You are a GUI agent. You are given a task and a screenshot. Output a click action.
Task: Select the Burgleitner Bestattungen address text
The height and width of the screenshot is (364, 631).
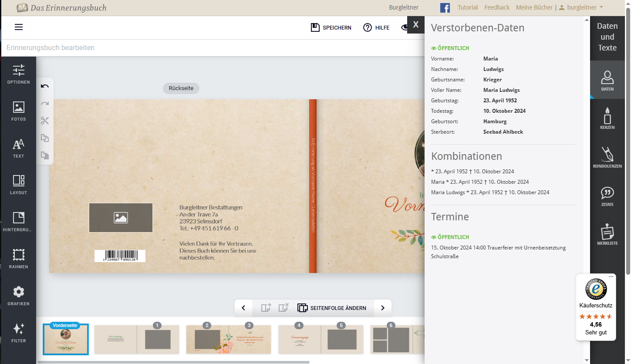(211, 218)
